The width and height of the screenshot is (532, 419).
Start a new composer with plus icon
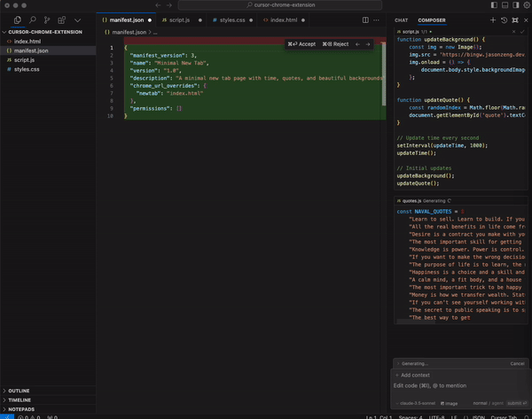tap(493, 19)
